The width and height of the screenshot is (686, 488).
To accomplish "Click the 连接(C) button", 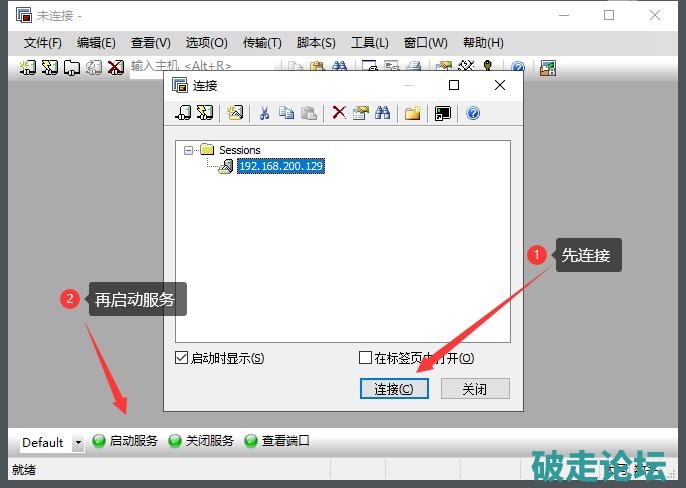I will 394,389.
